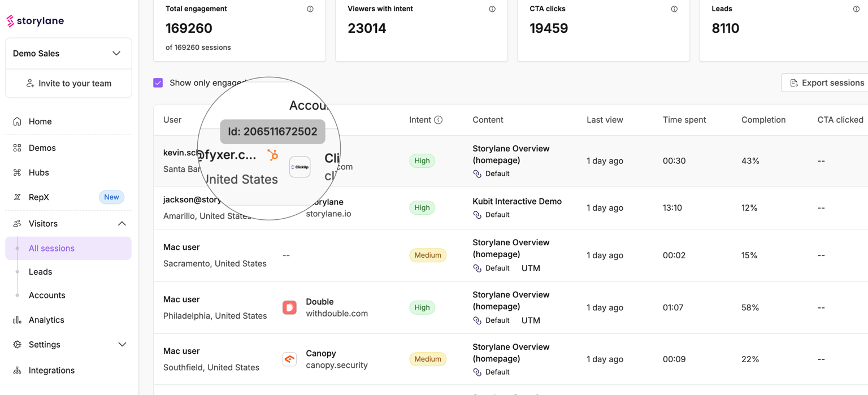Click the withdouble.com domain text
The width and height of the screenshot is (868, 395).
pos(337,314)
